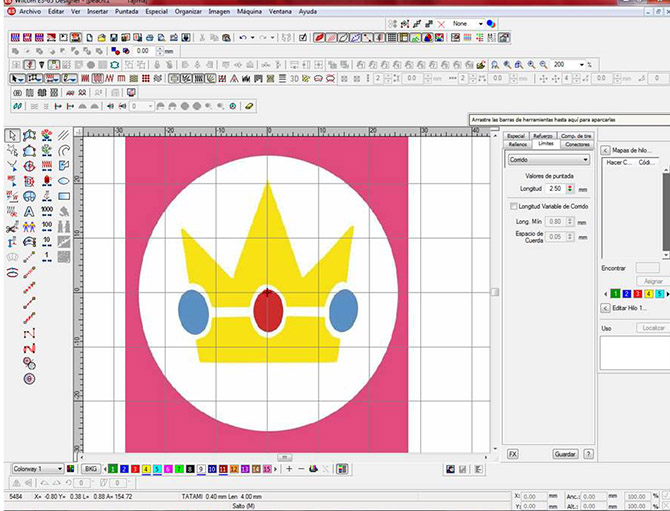The image size is (670, 511).
Task: Click the canvas horizontal scrollbar thumb
Action: tap(285, 458)
